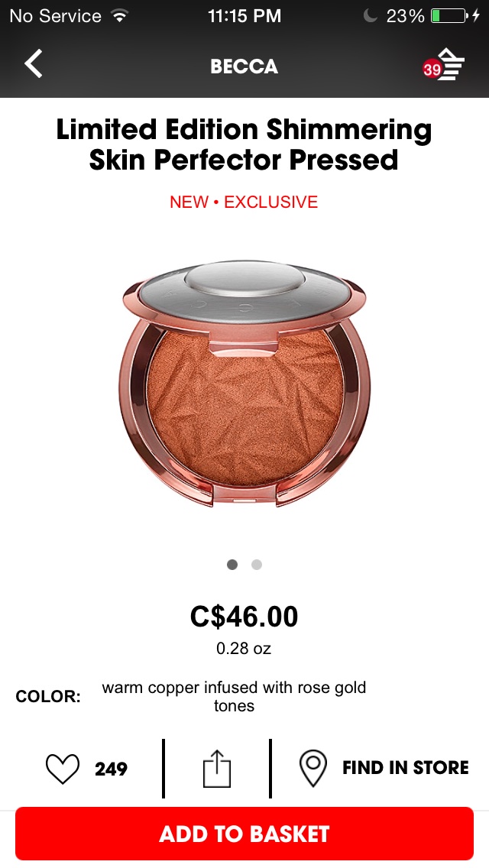Tap the COLOR label
Image resolution: width=489 pixels, height=868 pixels.
tap(48, 696)
